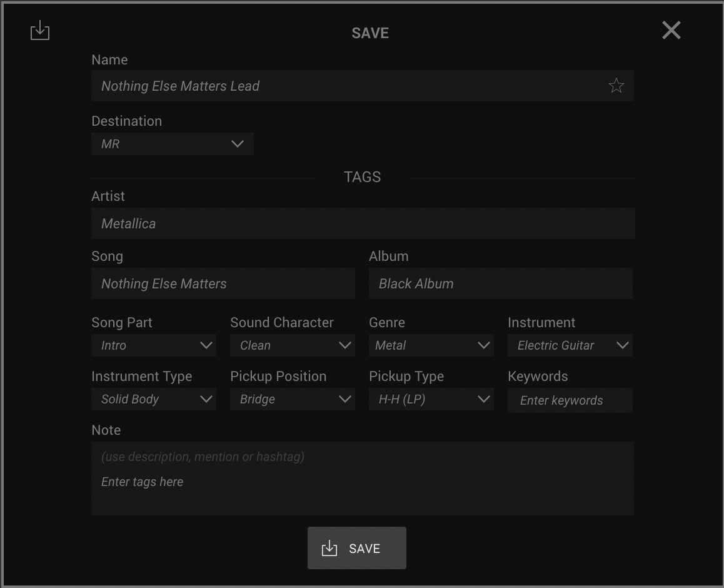Open the Genre dropdown set to Metal
The height and width of the screenshot is (588, 724).
click(431, 345)
